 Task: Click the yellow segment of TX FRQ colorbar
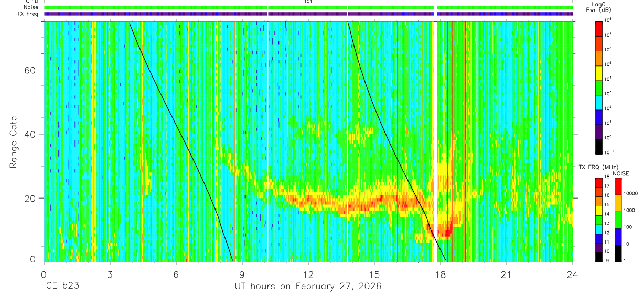(x=599, y=210)
